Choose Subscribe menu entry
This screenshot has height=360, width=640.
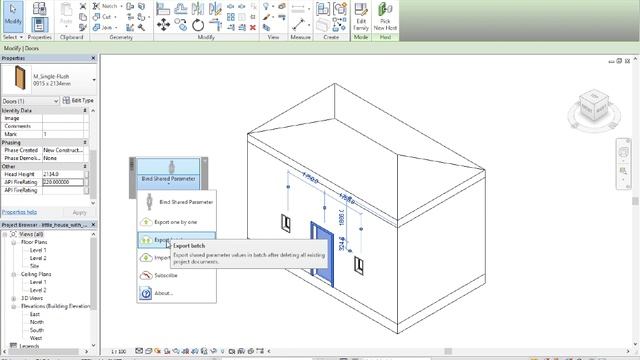[x=176, y=276]
